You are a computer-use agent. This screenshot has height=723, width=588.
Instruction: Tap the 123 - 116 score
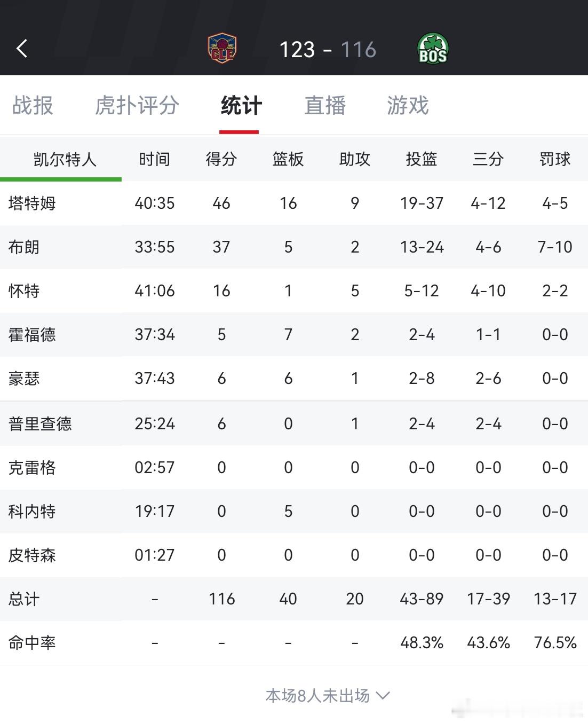point(328,50)
